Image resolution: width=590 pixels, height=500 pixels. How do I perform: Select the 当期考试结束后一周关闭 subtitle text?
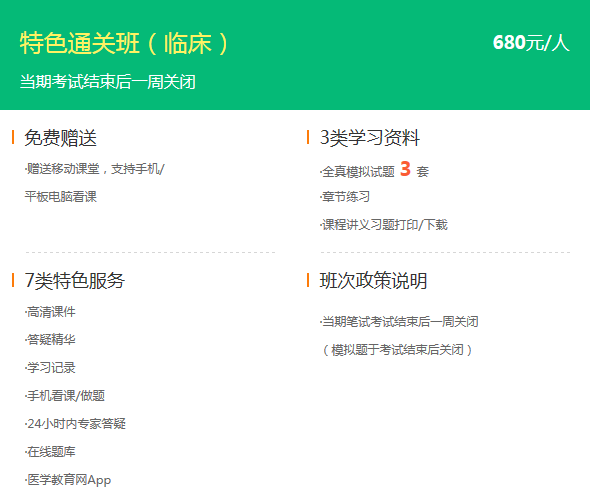pyautogui.click(x=108, y=82)
